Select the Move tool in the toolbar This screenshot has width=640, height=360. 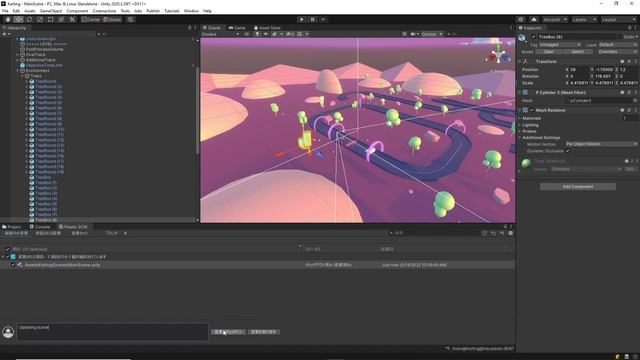point(18,19)
